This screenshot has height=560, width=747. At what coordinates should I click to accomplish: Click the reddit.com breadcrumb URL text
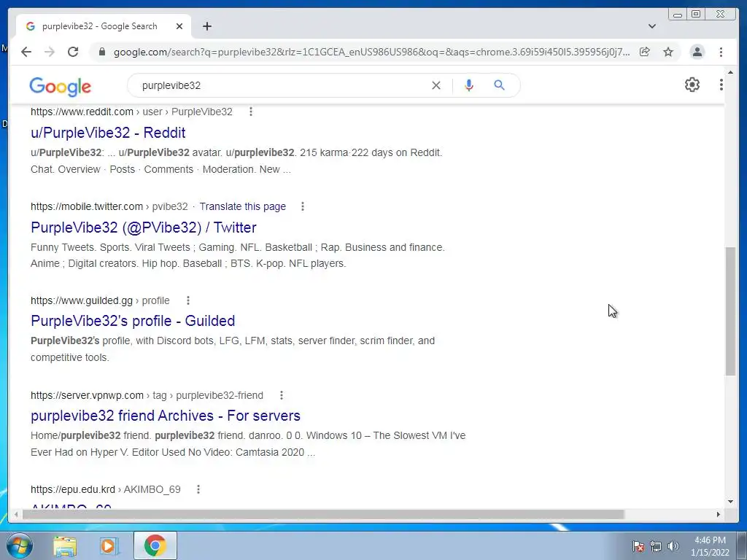[x=131, y=112]
